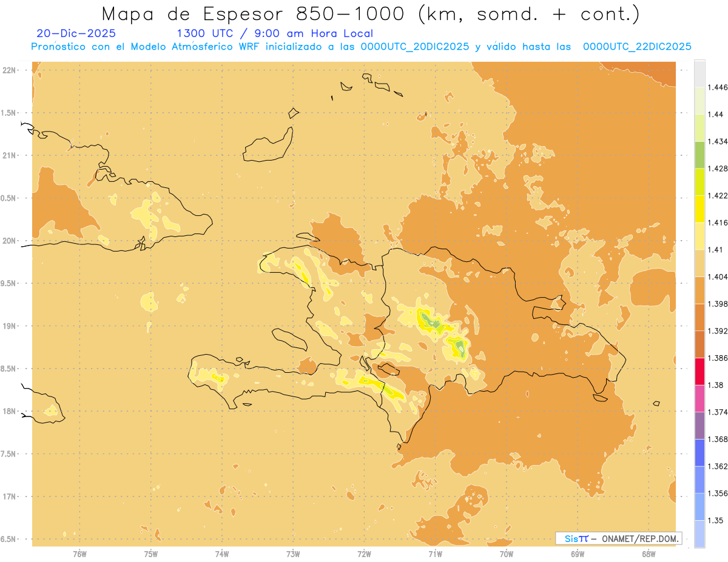
Task: Click the '8.5N' latitude label
Action: [8, 369]
